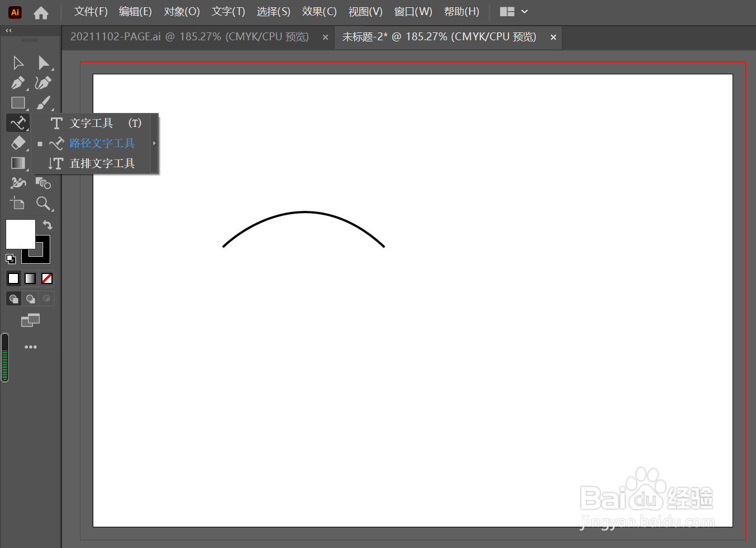The width and height of the screenshot is (756, 548).
Task: Collapse the toolbar double-arrow
Action: click(8, 31)
